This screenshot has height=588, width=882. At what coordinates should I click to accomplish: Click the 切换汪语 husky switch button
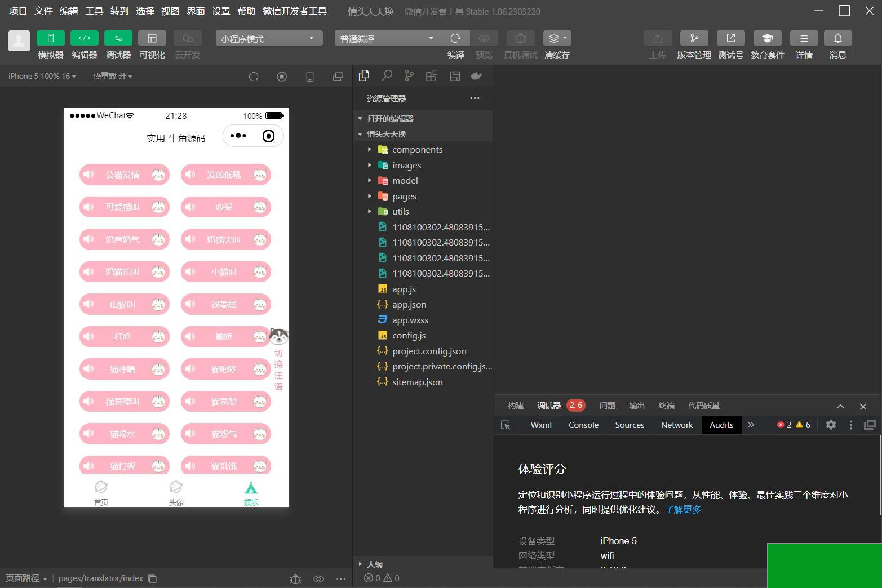[x=278, y=359]
